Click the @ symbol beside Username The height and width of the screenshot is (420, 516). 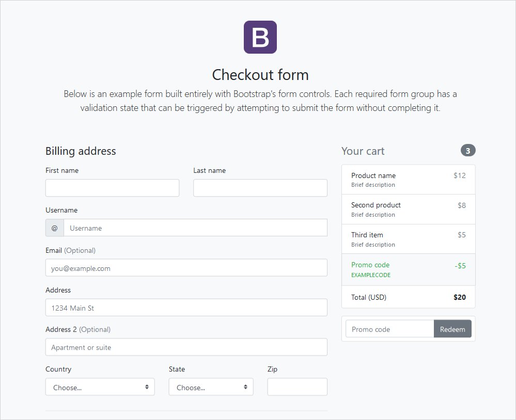pos(55,228)
